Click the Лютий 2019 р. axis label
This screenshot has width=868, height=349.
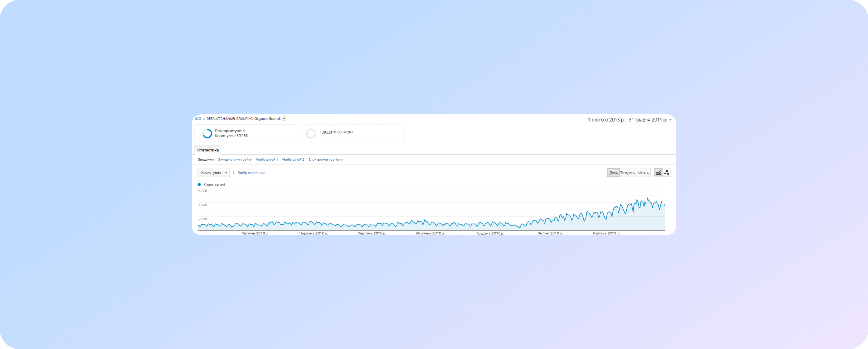pos(550,233)
